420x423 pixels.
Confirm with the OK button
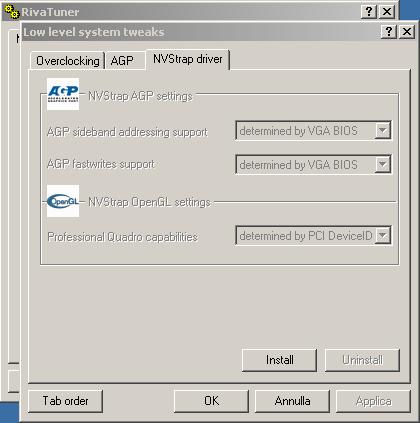[x=211, y=401]
